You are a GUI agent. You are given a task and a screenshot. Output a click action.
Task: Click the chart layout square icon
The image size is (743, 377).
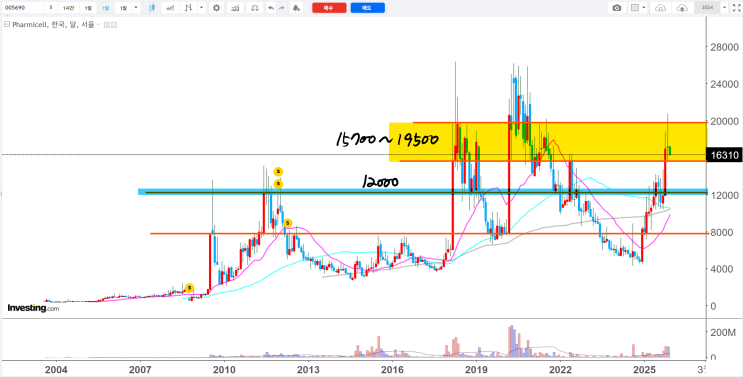pos(635,8)
